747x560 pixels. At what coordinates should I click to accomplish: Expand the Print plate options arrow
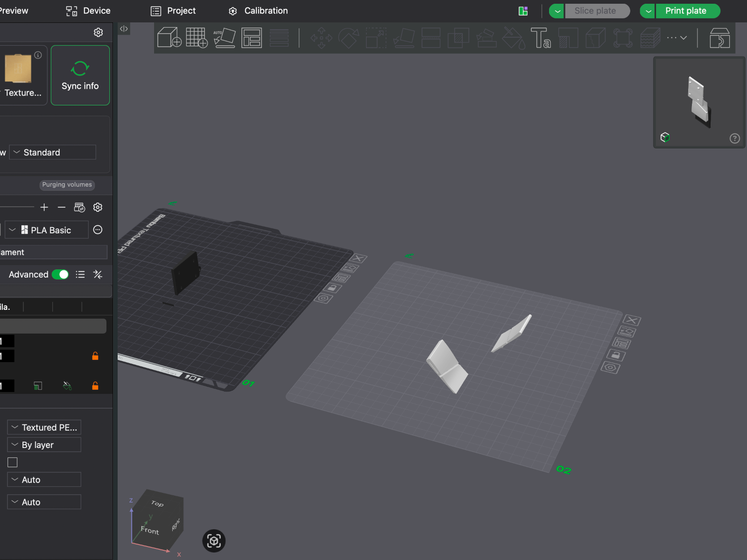[x=648, y=11]
